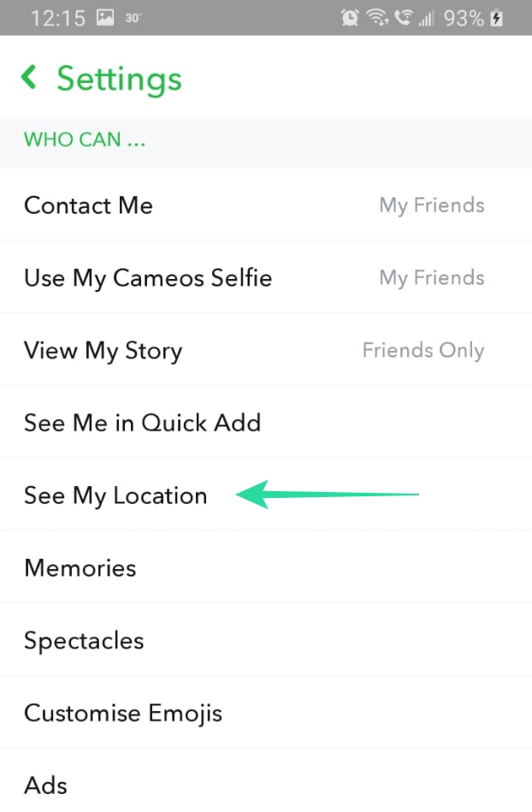Viewport: 532px width, 812px height.
Task: Open the Memories settings
Action: tap(80, 568)
